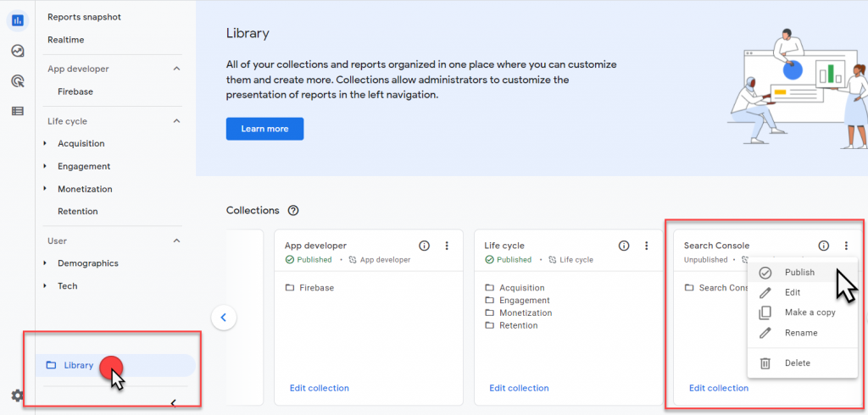Expand the Acquisition tree item

click(x=45, y=144)
